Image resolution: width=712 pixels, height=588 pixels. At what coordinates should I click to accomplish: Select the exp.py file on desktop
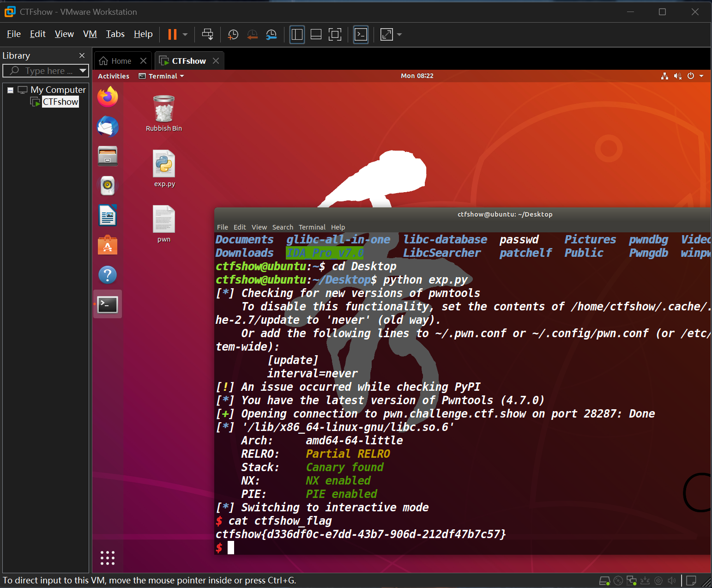164,169
